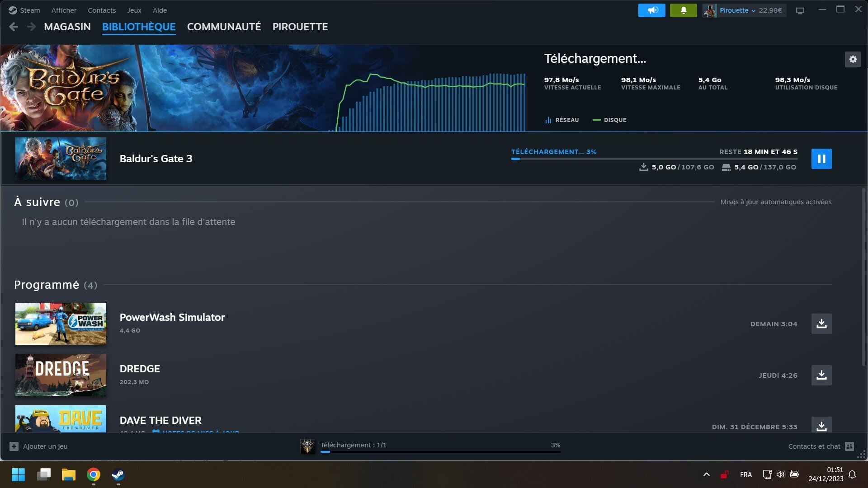Open the Jeux menu
Image resolution: width=868 pixels, height=488 pixels.
pyautogui.click(x=134, y=10)
